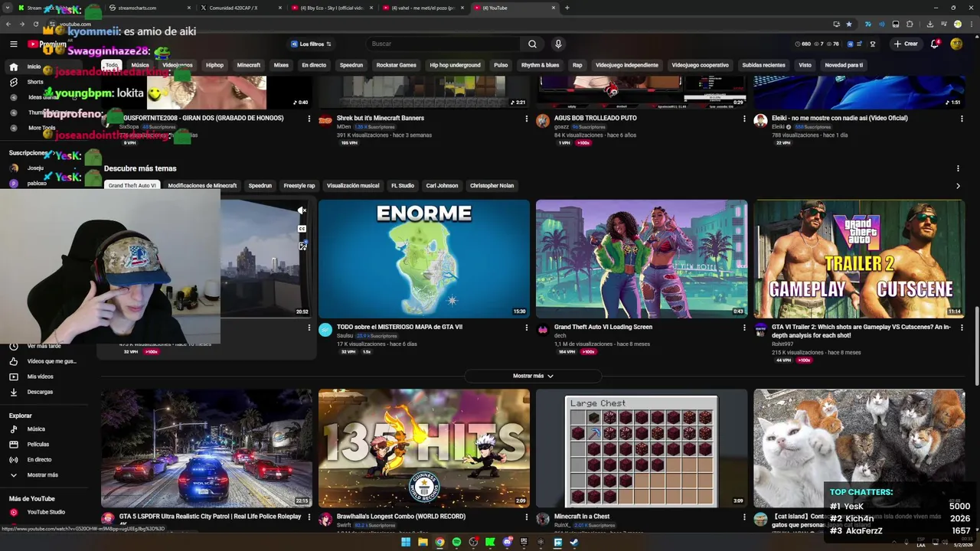Open the notifications bell
The height and width of the screenshot is (551, 980).
point(935,44)
